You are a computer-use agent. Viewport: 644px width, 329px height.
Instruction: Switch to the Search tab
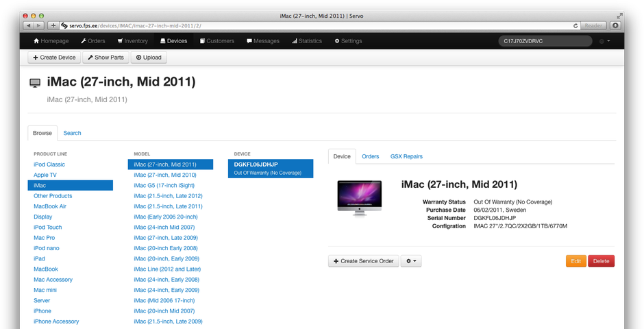pyautogui.click(x=73, y=133)
